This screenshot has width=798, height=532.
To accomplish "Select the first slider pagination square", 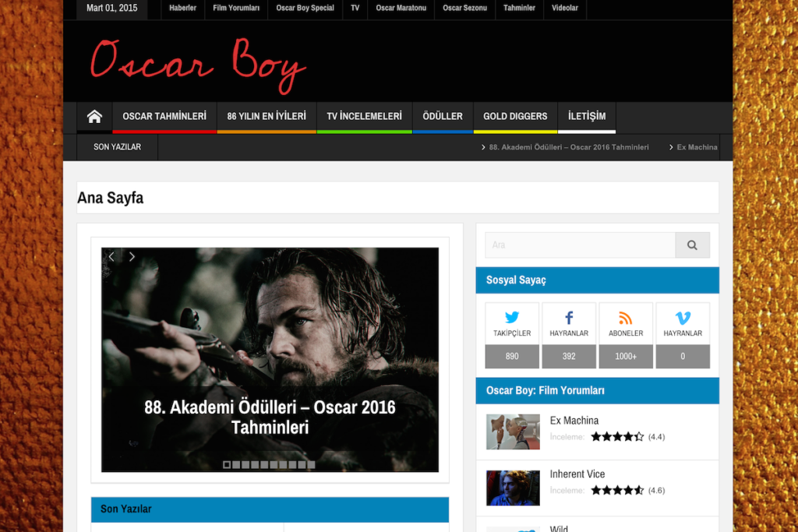I will pyautogui.click(x=227, y=465).
